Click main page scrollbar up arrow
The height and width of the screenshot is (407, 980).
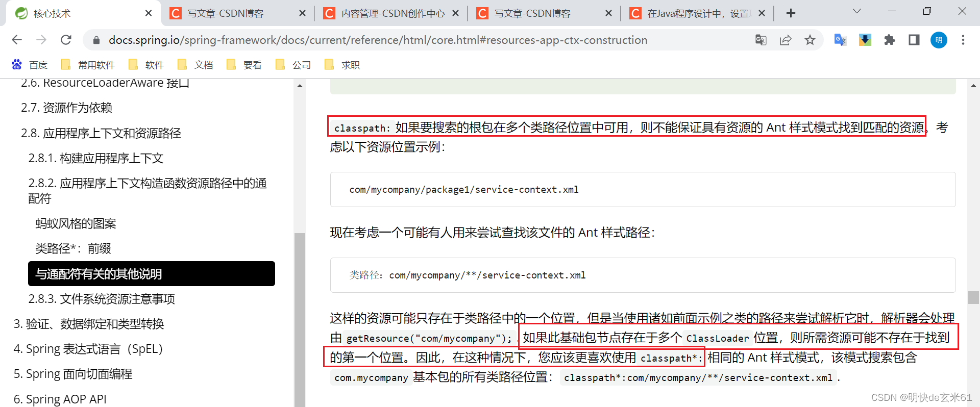pos(973,85)
